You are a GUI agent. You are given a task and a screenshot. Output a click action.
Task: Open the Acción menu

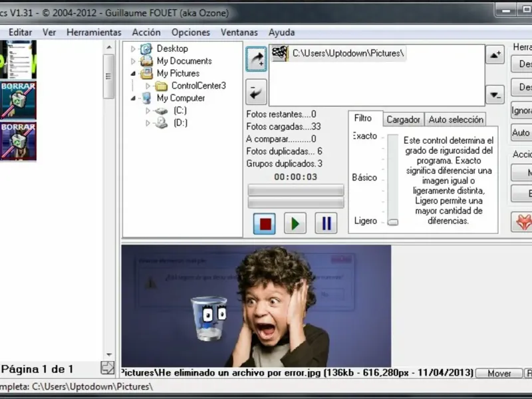pos(146,33)
